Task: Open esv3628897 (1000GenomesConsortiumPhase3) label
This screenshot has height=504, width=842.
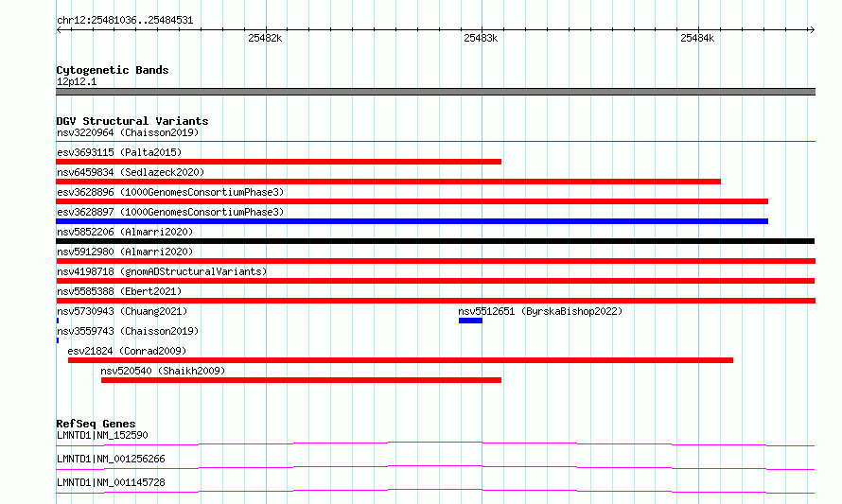Action: point(170,212)
